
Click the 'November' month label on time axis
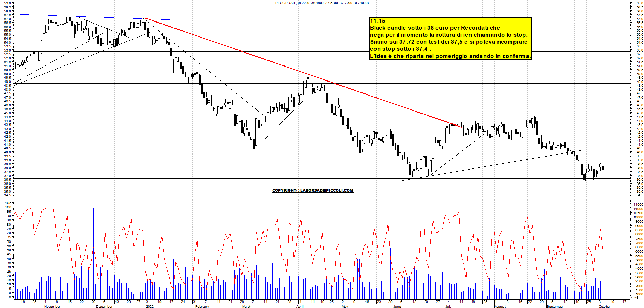(52, 306)
